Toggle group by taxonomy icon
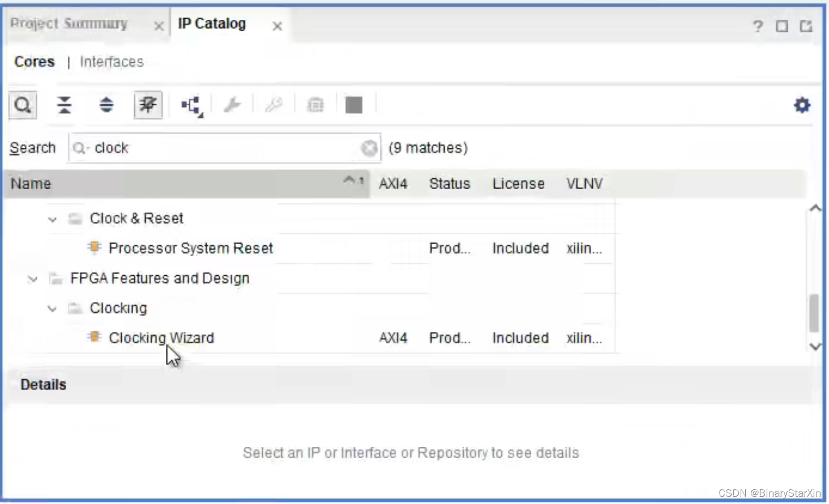This screenshot has height=504, width=829. [148, 105]
